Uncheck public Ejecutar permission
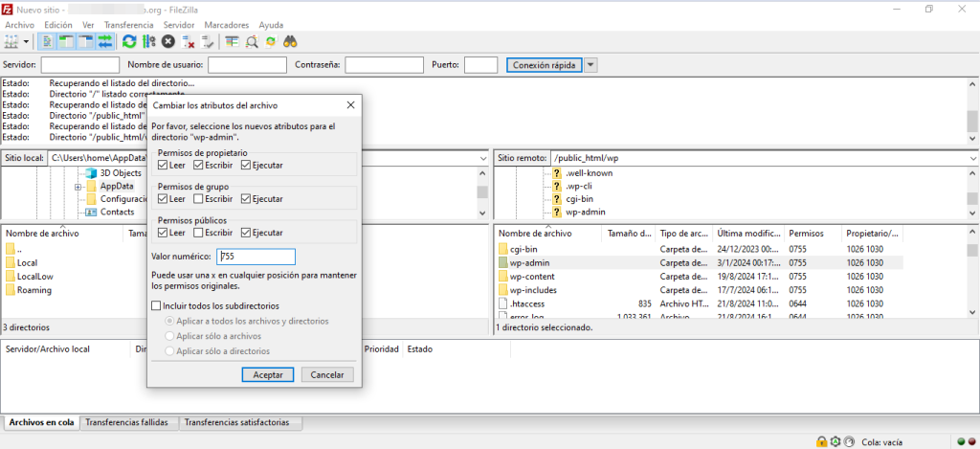980x449 pixels. pyautogui.click(x=245, y=233)
